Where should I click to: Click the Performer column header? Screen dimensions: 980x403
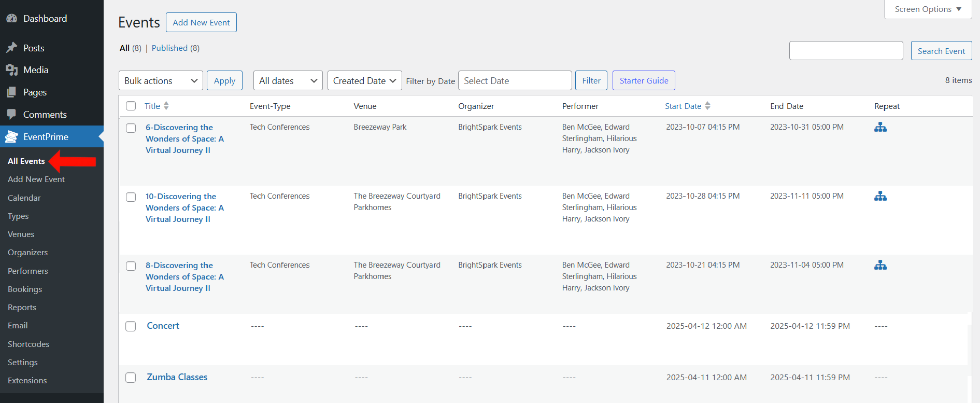point(580,106)
